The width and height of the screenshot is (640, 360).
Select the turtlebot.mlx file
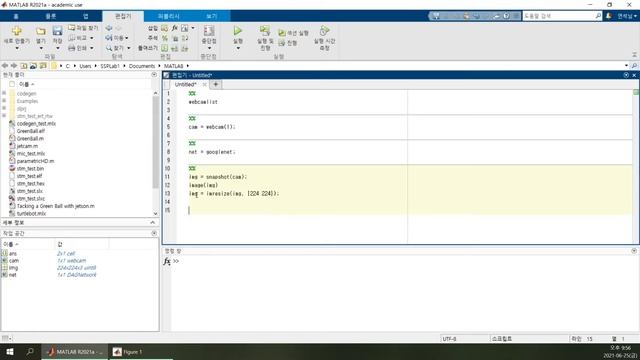pos(31,213)
